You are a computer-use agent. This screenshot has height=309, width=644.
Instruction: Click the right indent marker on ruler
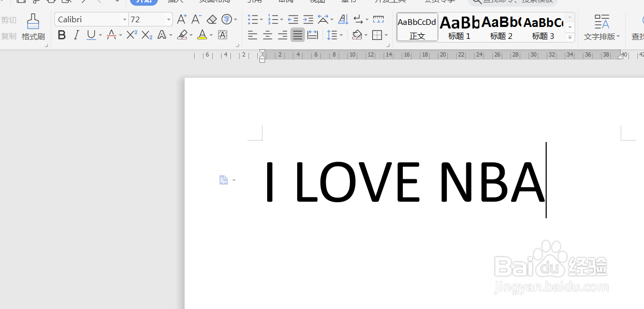621,57
